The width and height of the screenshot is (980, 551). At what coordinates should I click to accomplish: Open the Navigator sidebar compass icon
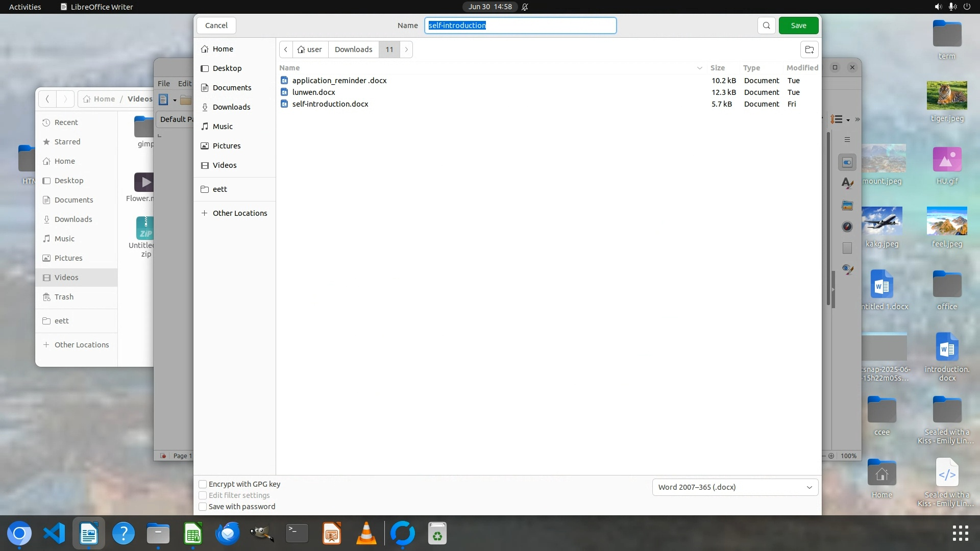pos(847,227)
